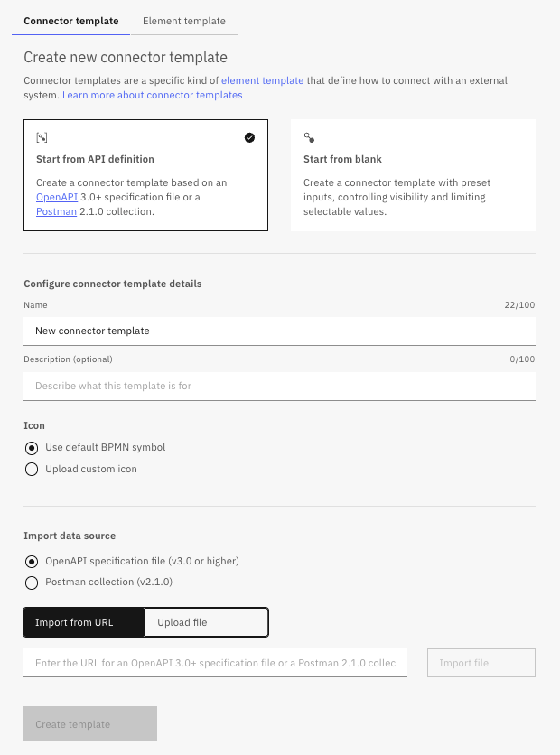The height and width of the screenshot is (755, 560).
Task: Select Upload custom icon option
Action: (32, 469)
